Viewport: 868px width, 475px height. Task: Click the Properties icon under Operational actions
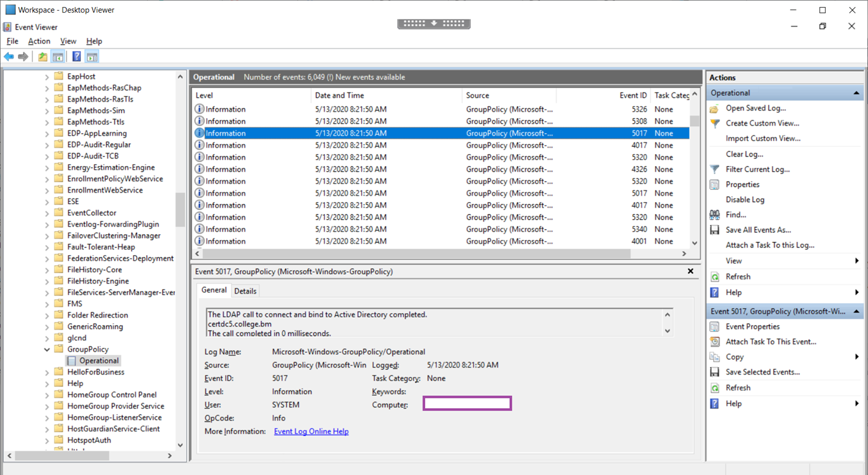pos(714,184)
